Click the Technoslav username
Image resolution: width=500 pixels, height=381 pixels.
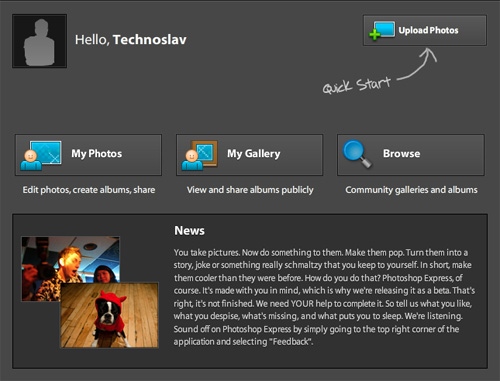pyautogui.click(x=150, y=40)
